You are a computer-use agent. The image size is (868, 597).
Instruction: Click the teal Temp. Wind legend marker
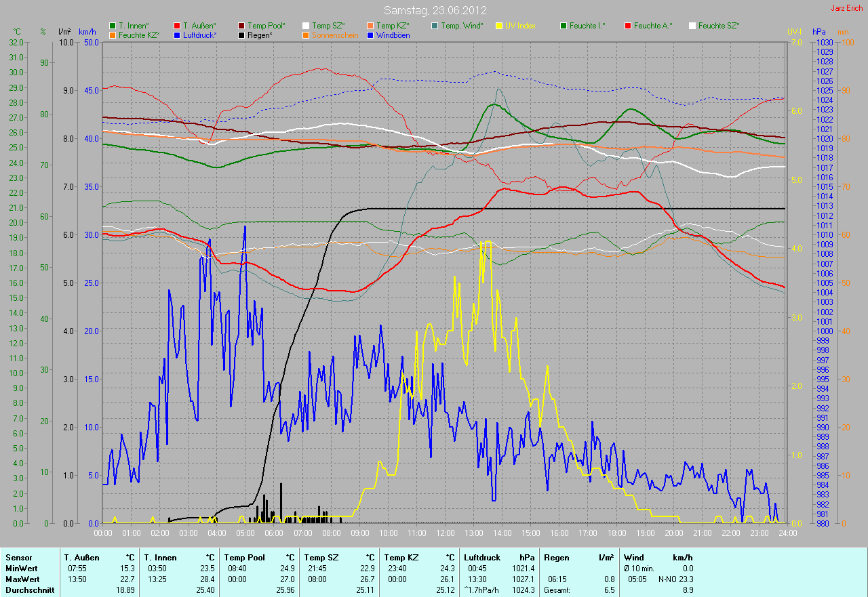435,26
